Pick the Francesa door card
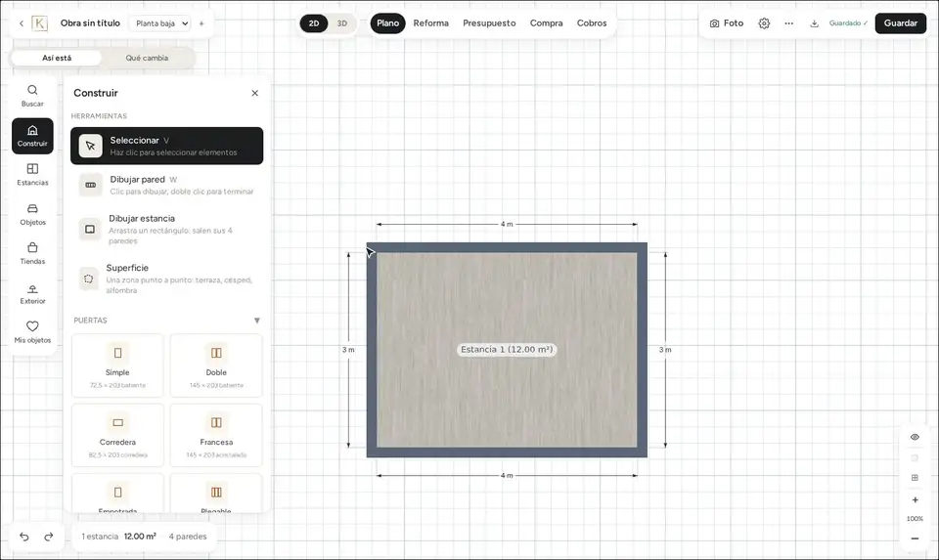939x560 pixels. (x=216, y=436)
